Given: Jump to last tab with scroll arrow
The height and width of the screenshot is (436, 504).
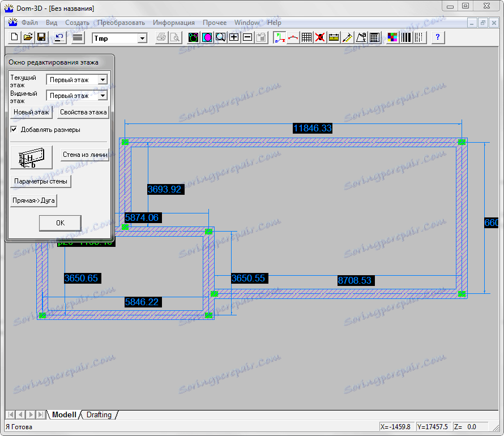Looking at the screenshot, I should 41,414.
